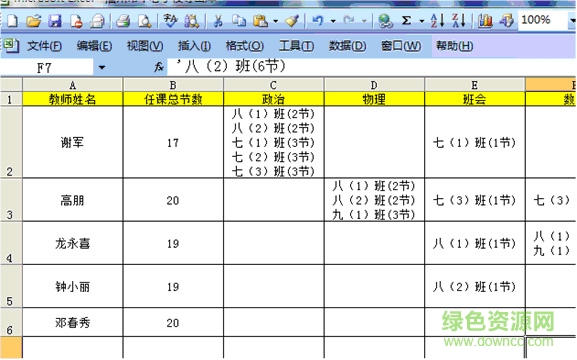Click the Permission icon with red stop sign

[x=76, y=21]
